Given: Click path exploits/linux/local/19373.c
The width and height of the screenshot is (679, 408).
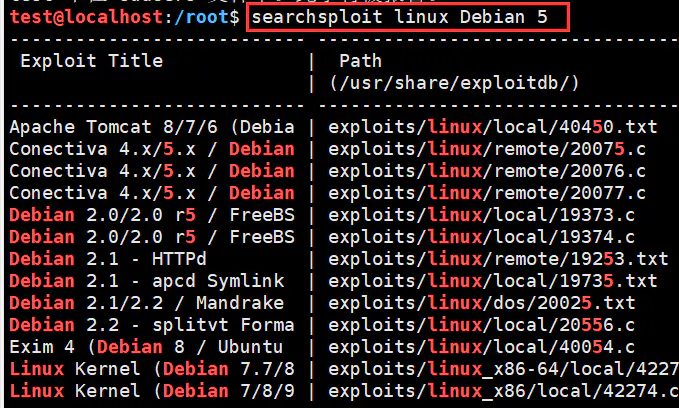Looking at the screenshot, I should [x=482, y=215].
